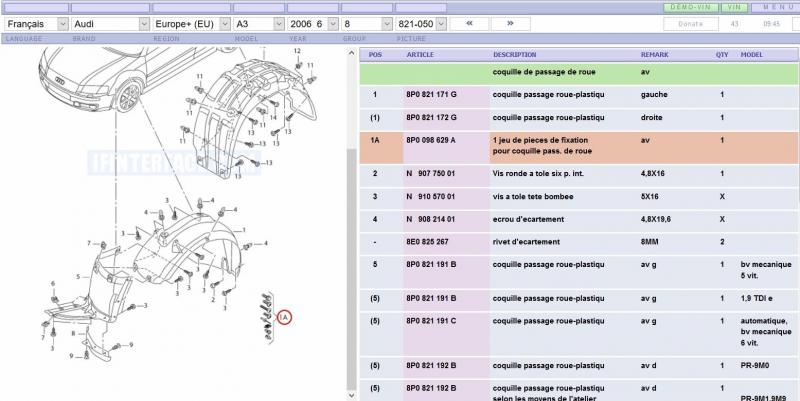This screenshot has height=401, width=800.
Task: Select article 8P0 821 192 B with PR-9M0
Action: (x=431, y=366)
